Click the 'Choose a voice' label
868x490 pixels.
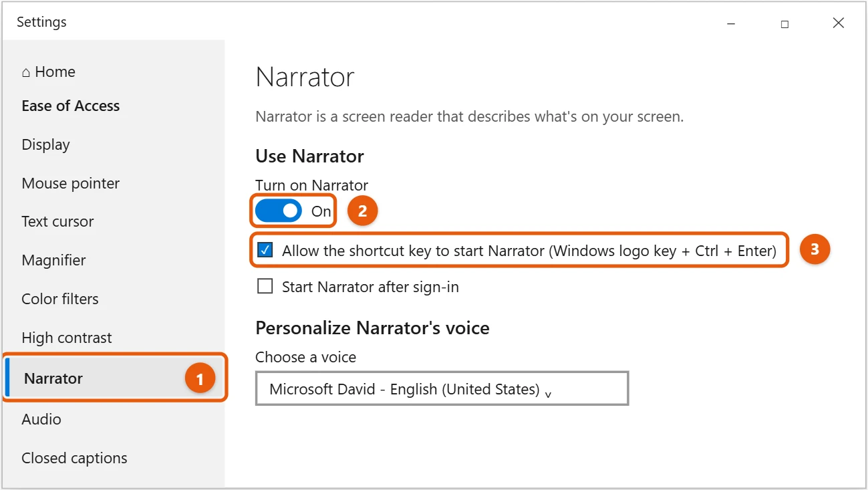click(305, 357)
